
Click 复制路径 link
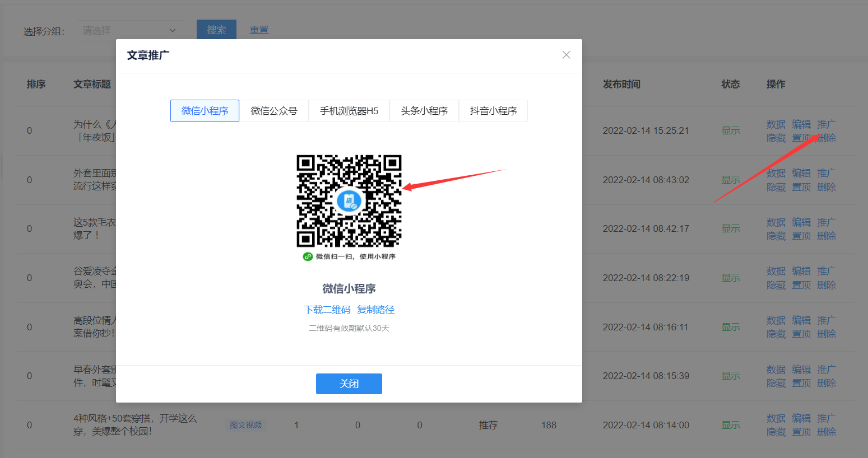point(376,310)
